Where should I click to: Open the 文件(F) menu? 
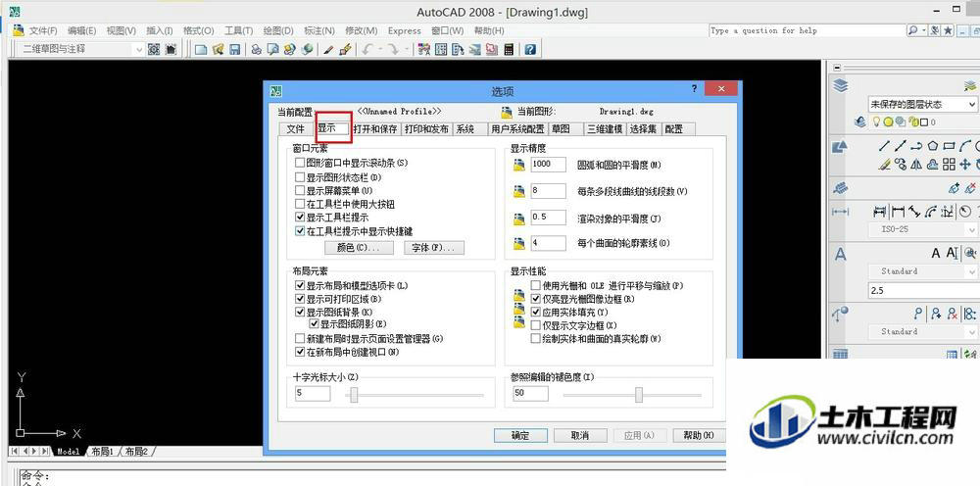[x=43, y=30]
